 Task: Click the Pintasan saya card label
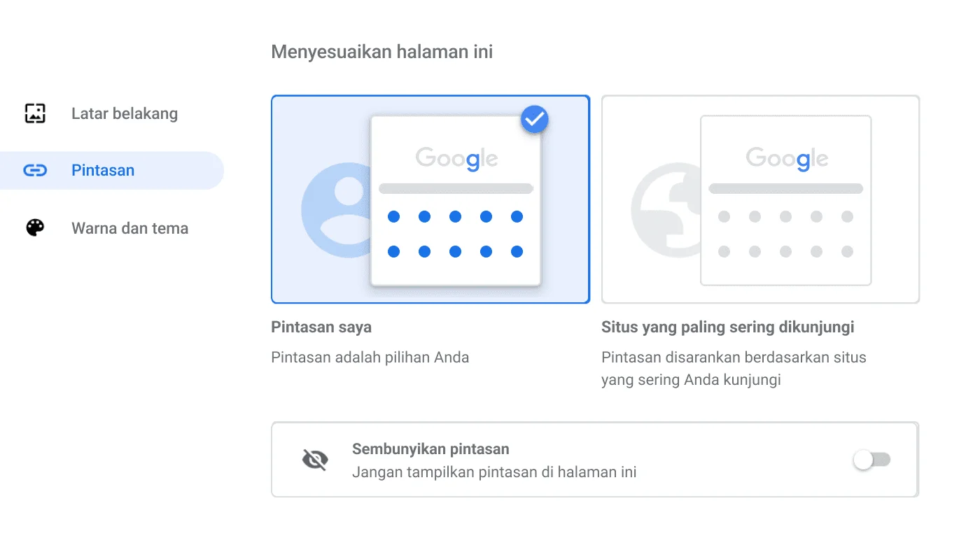tap(321, 327)
